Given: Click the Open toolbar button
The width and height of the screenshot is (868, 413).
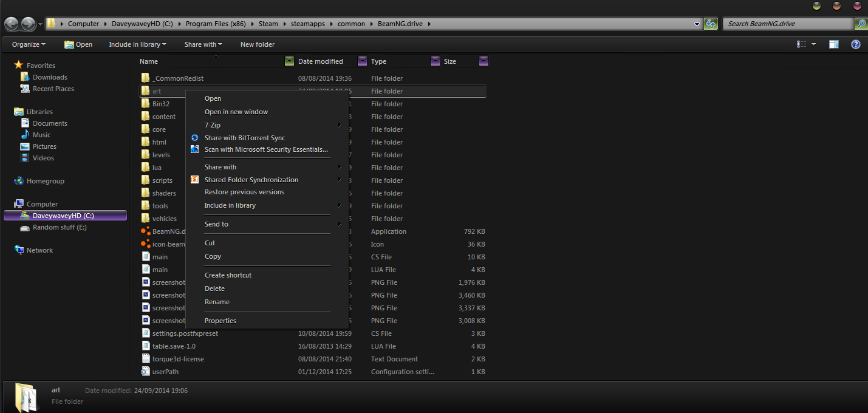Looking at the screenshot, I should tap(78, 44).
